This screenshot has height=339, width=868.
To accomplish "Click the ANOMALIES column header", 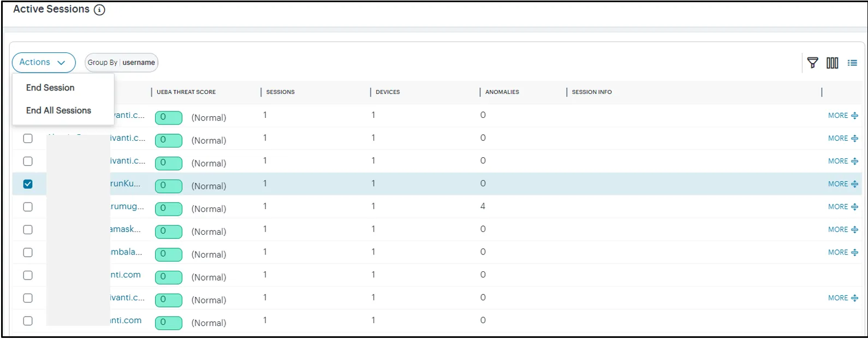I will point(502,92).
